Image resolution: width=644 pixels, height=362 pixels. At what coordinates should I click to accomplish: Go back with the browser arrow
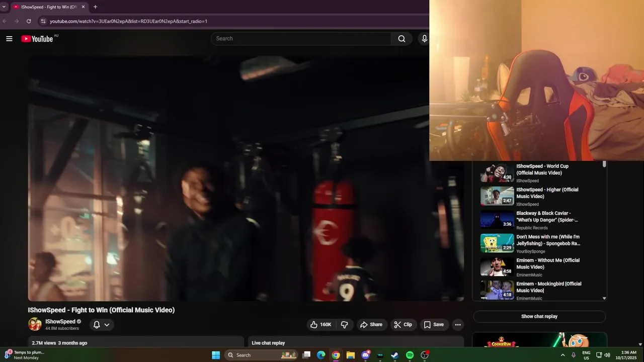tap(5, 21)
